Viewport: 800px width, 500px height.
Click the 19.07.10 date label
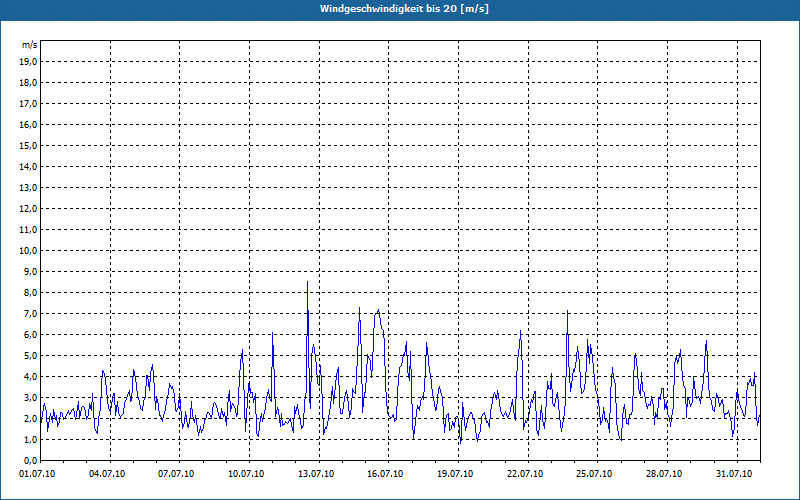pos(455,474)
